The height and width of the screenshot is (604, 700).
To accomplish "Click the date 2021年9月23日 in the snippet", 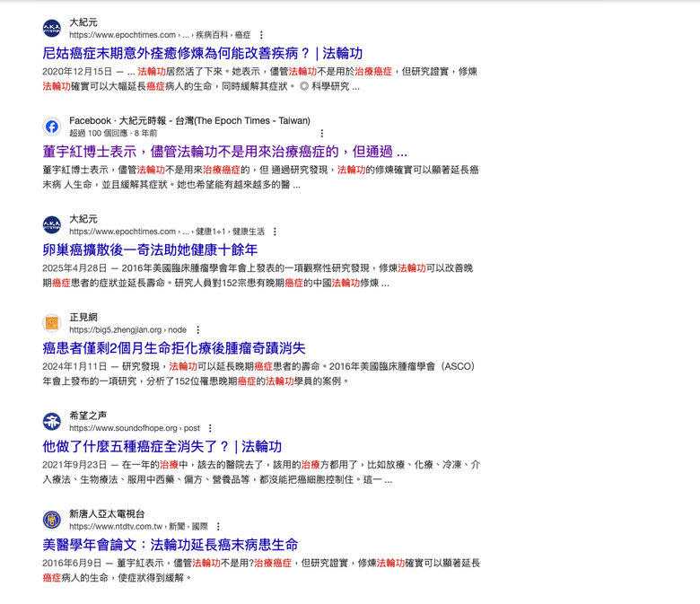I will (x=74, y=465).
